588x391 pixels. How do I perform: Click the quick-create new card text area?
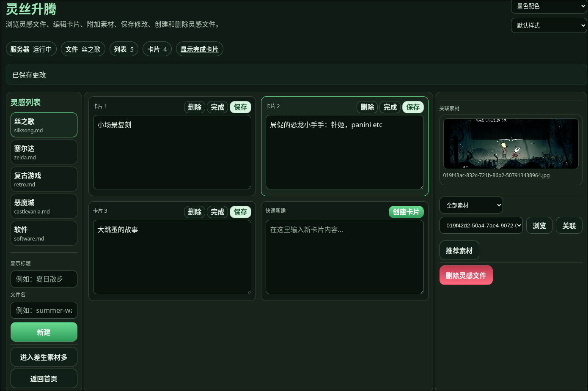click(x=345, y=257)
